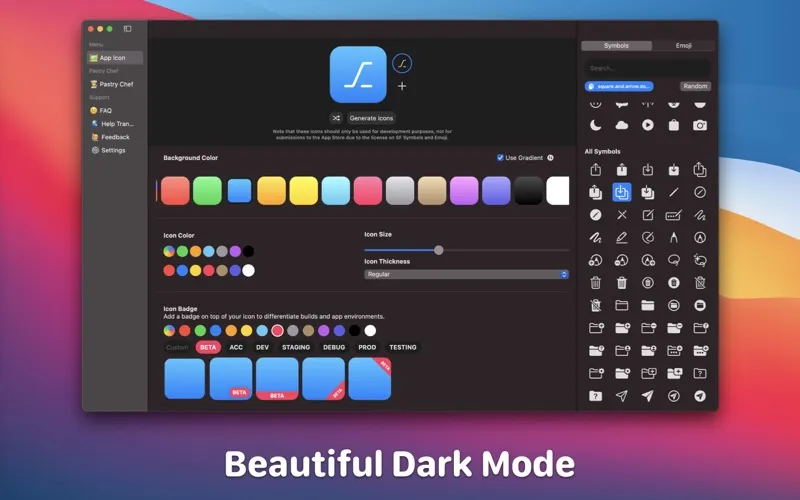Adjust the Icon Size slider handle

coord(439,250)
